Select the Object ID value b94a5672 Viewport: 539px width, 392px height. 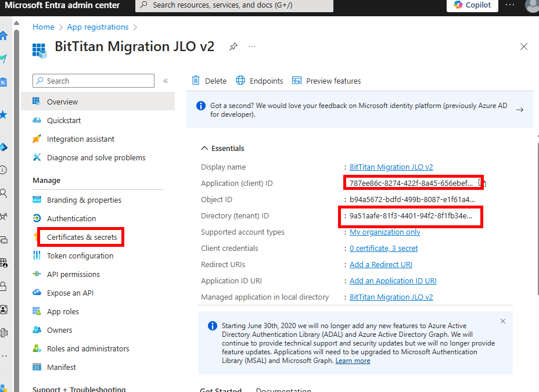412,199
